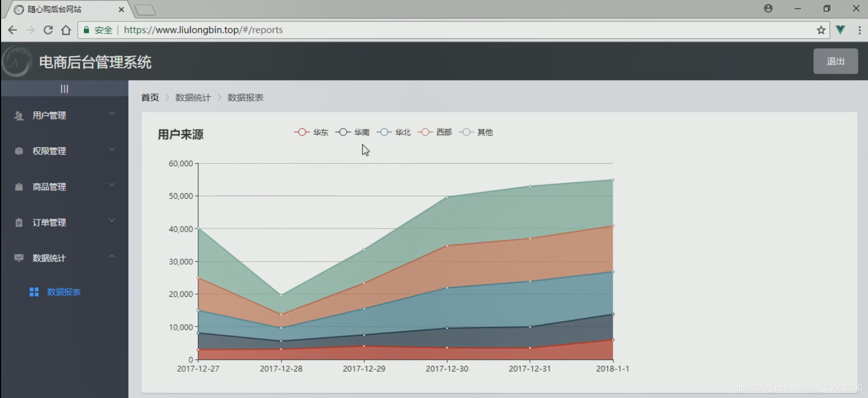
Task: Click the 2017-12-29 axis label
Action: click(364, 369)
